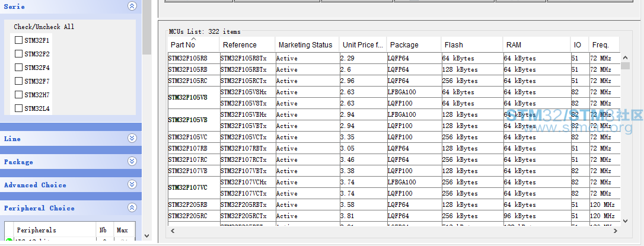Click the STM32F105VBTx reference cell

(247, 126)
